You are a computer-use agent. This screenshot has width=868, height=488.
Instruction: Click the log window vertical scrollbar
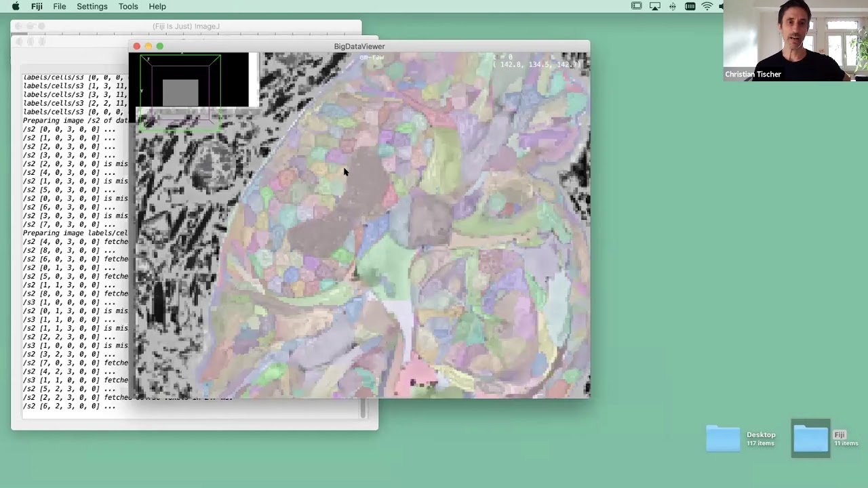point(363,409)
